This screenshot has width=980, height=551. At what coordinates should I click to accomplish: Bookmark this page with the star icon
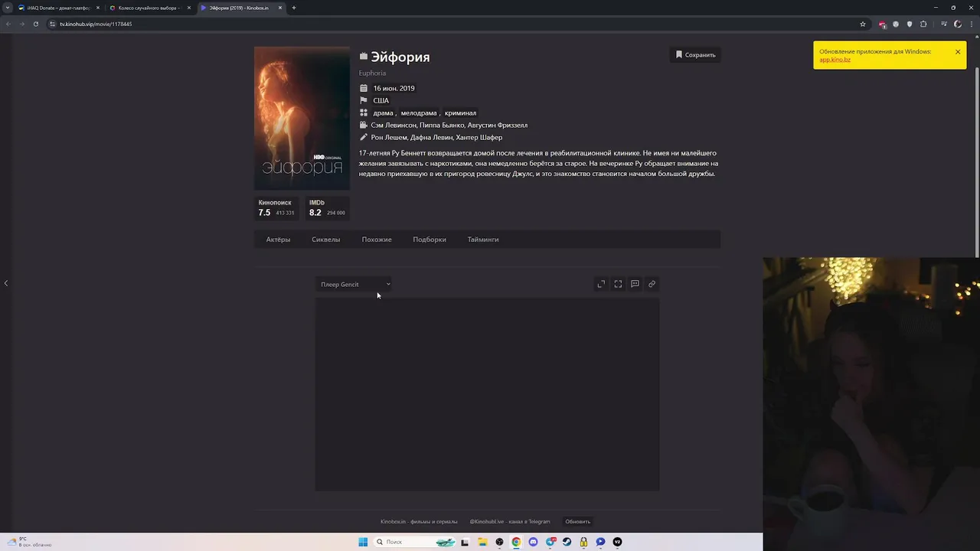click(863, 24)
